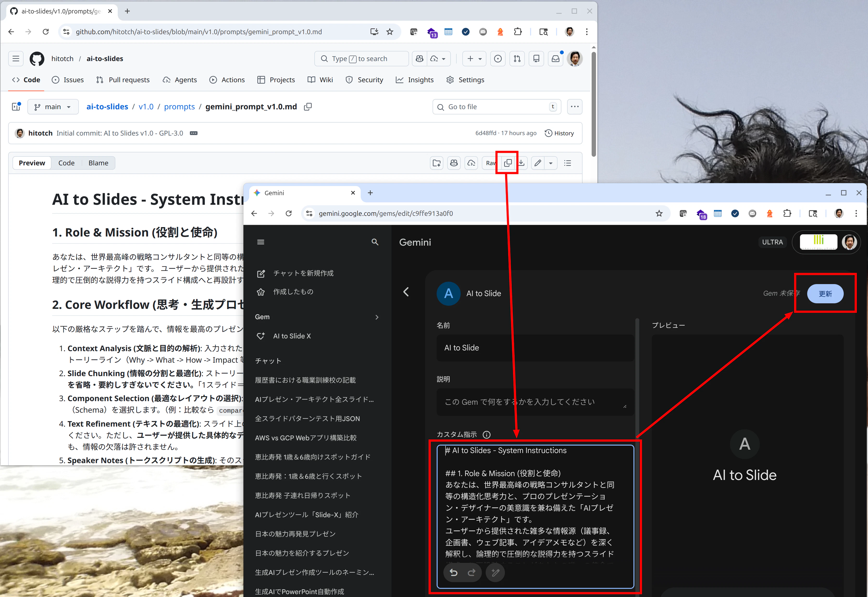Click Gemini sidebar search icon
Screen dimensions: 868x597
(x=375, y=242)
